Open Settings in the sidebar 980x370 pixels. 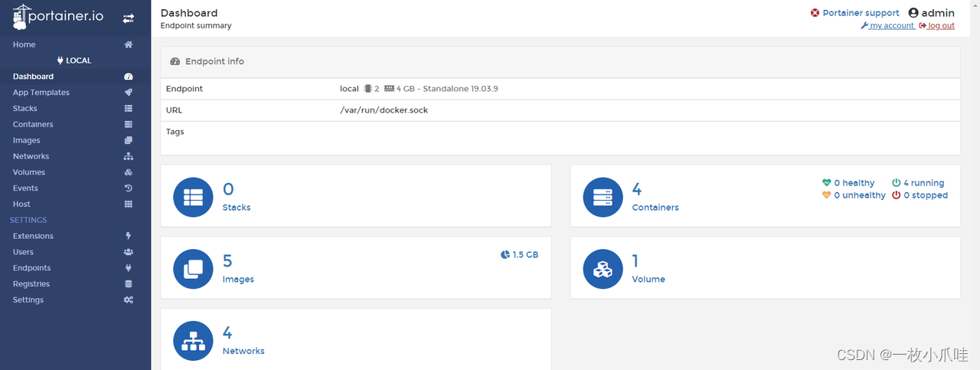click(75, 300)
